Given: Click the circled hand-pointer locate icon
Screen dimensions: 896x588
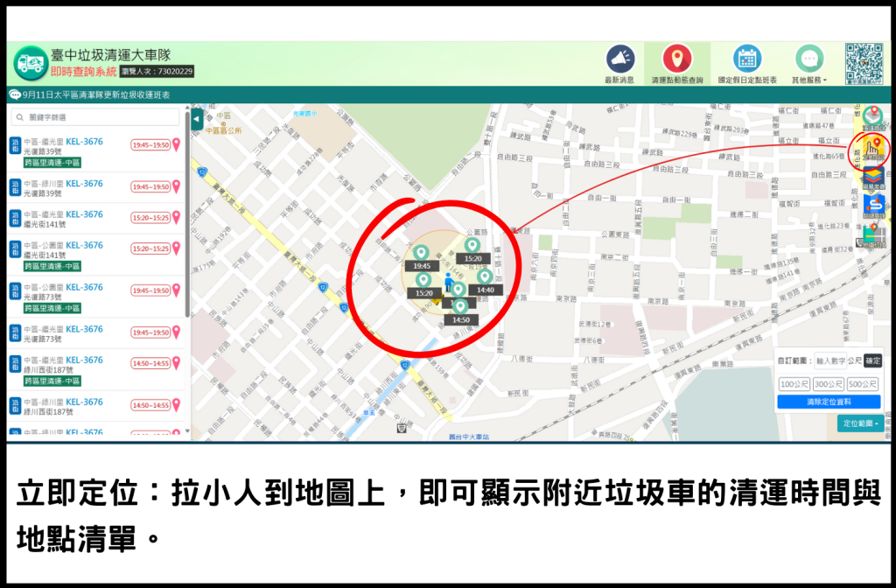Looking at the screenshot, I should point(871,149).
